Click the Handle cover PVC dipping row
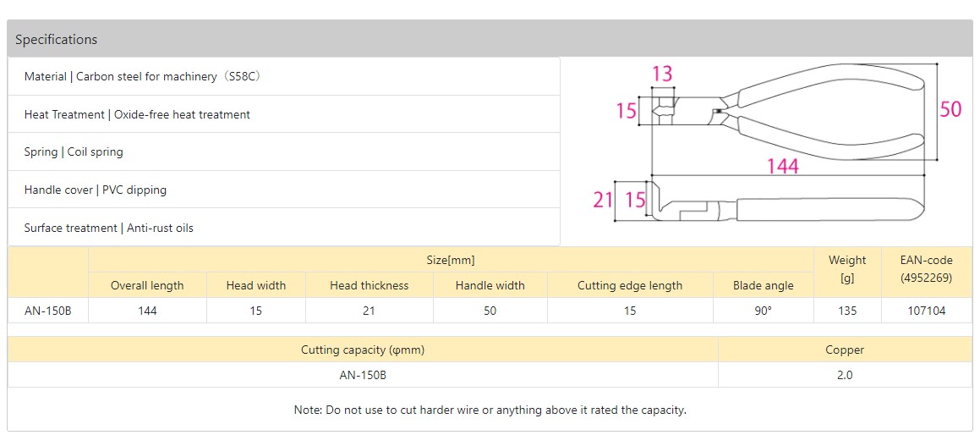 pyautogui.click(x=96, y=190)
